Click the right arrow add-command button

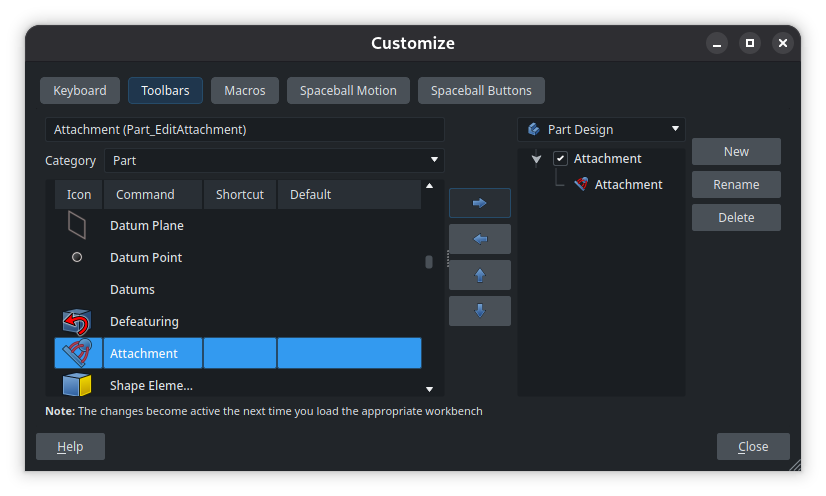point(480,203)
